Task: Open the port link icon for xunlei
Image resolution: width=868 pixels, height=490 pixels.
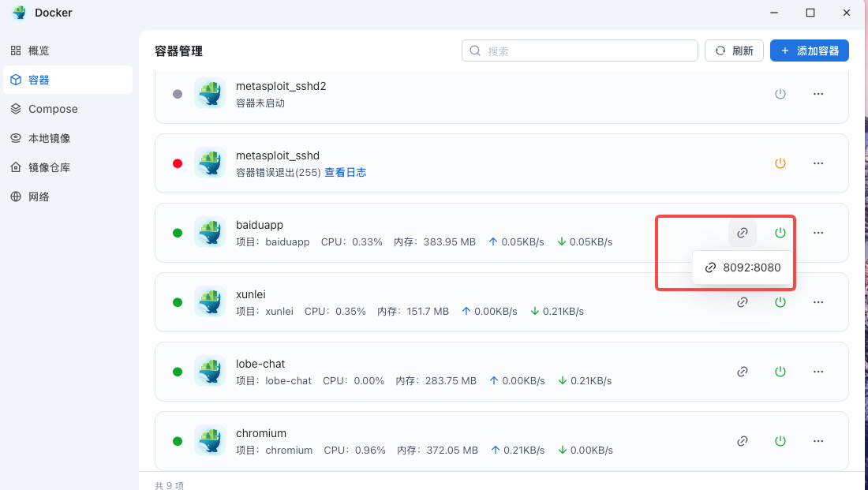Action: tap(743, 302)
